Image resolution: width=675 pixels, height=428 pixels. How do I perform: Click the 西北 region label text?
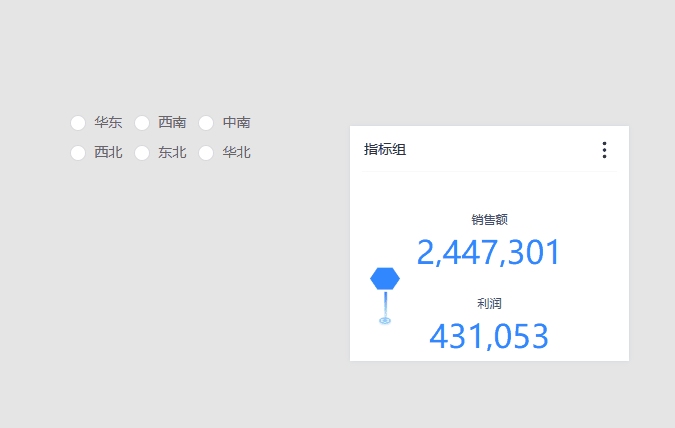coord(108,153)
